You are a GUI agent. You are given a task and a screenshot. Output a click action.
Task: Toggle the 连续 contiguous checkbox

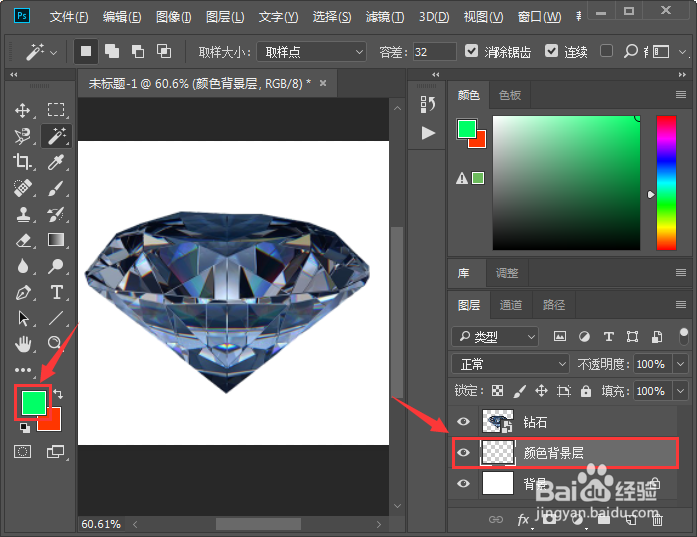tap(551, 51)
